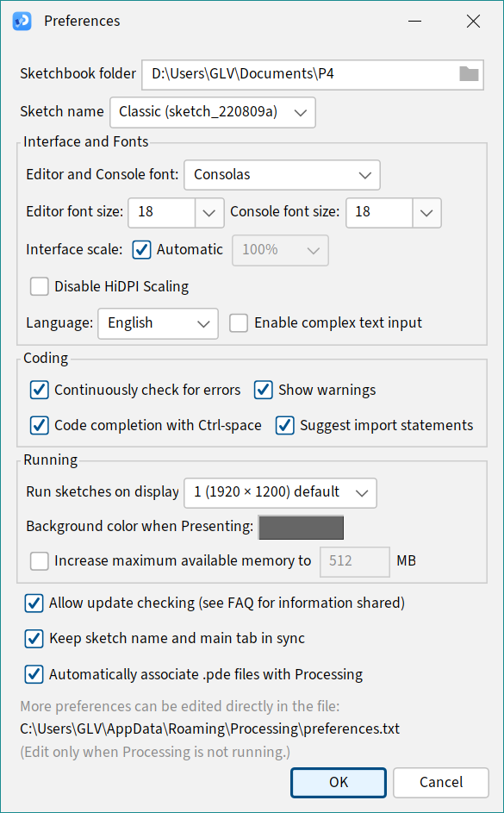504x813 pixels.
Task: Enable complex text input checkbox
Action: [239, 323]
